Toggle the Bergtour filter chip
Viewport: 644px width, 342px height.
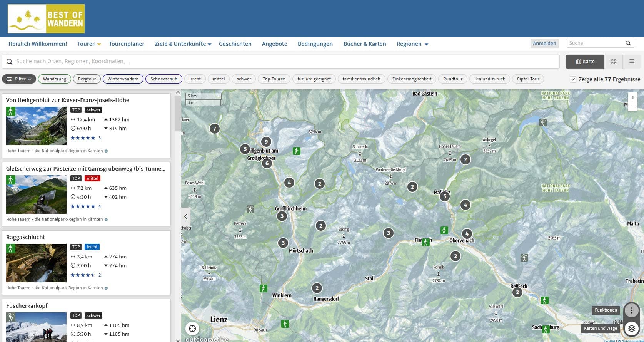[x=87, y=79]
